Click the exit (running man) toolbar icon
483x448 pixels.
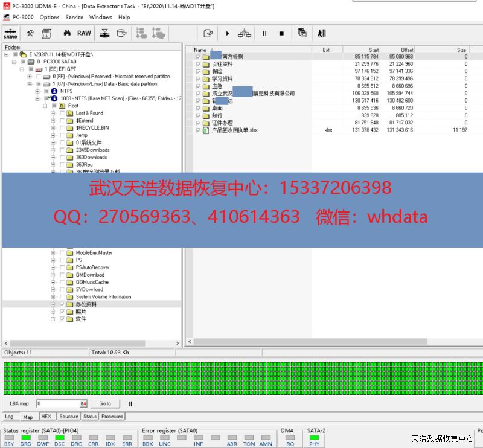(x=322, y=33)
